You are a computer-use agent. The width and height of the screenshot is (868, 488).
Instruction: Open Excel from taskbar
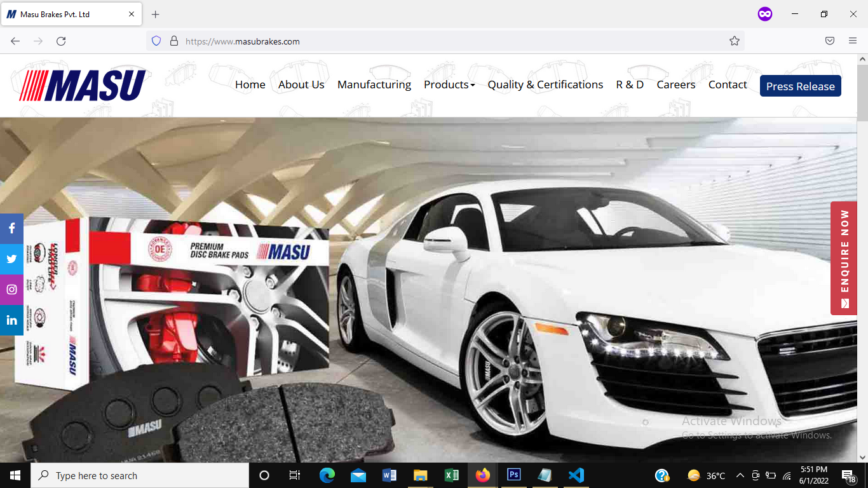452,475
